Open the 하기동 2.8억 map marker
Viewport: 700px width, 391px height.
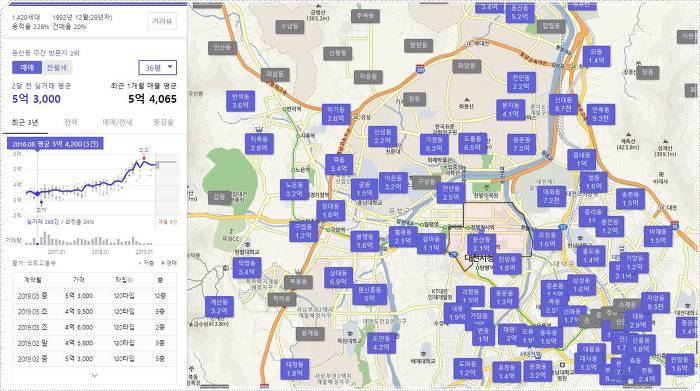tap(336, 114)
